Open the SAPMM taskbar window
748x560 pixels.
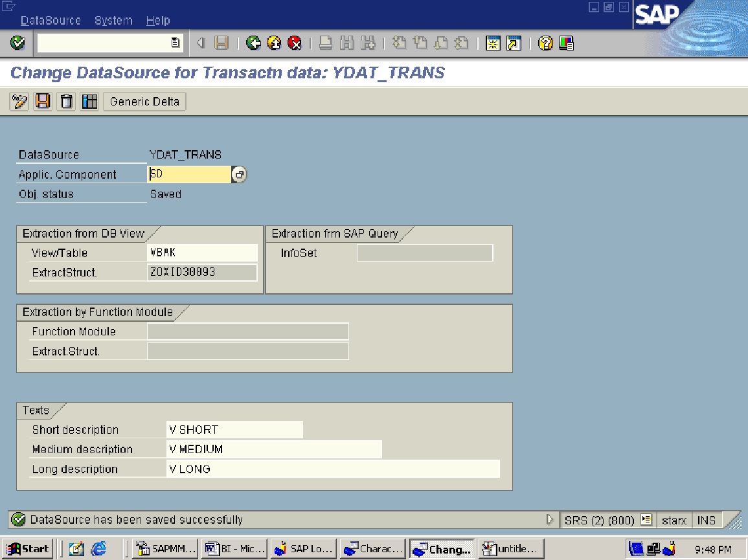[x=166, y=548]
